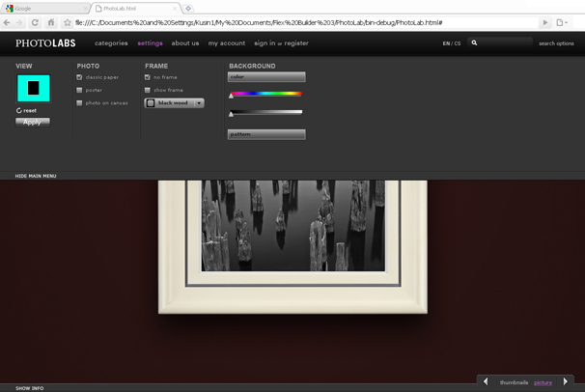This screenshot has height=392, width=585.
Task: Reload the page with refresh icon
Action: 36,22
